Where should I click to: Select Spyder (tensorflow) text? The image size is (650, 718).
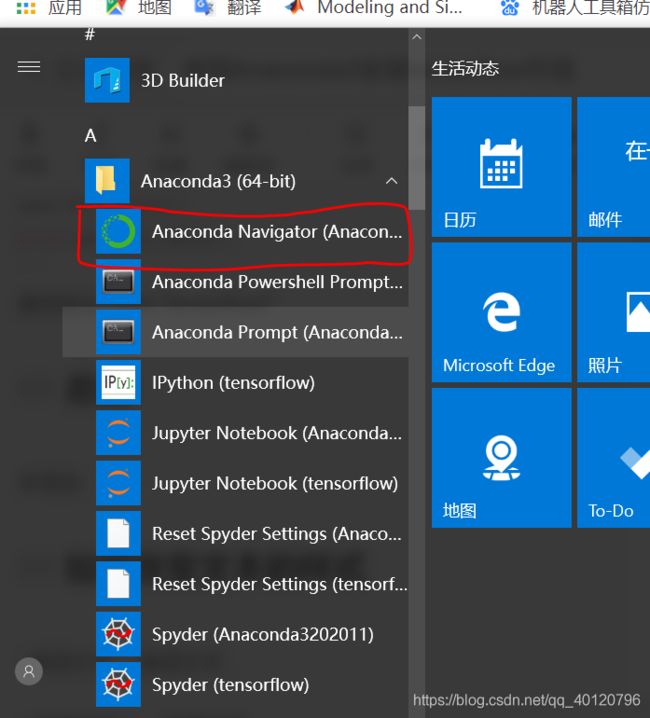pos(230,685)
